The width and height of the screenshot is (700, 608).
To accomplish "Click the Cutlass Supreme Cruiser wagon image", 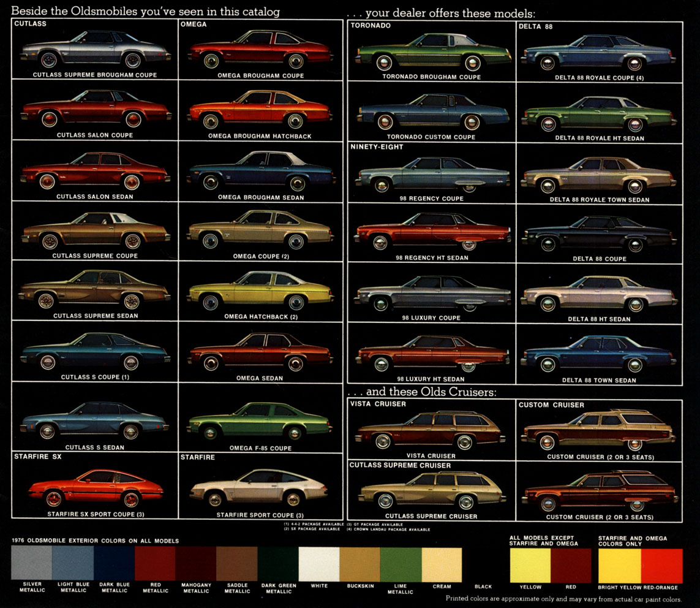I will pos(433,490).
